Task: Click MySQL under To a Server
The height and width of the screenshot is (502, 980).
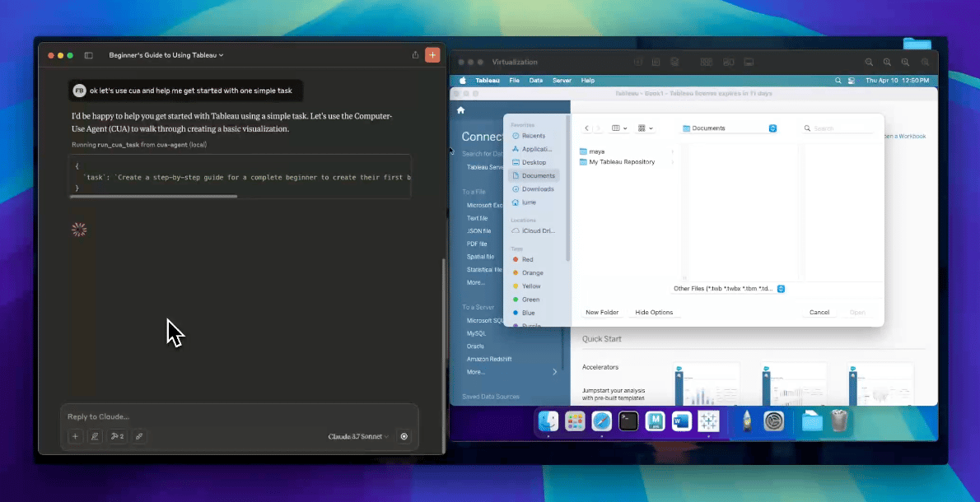Action: (476, 333)
